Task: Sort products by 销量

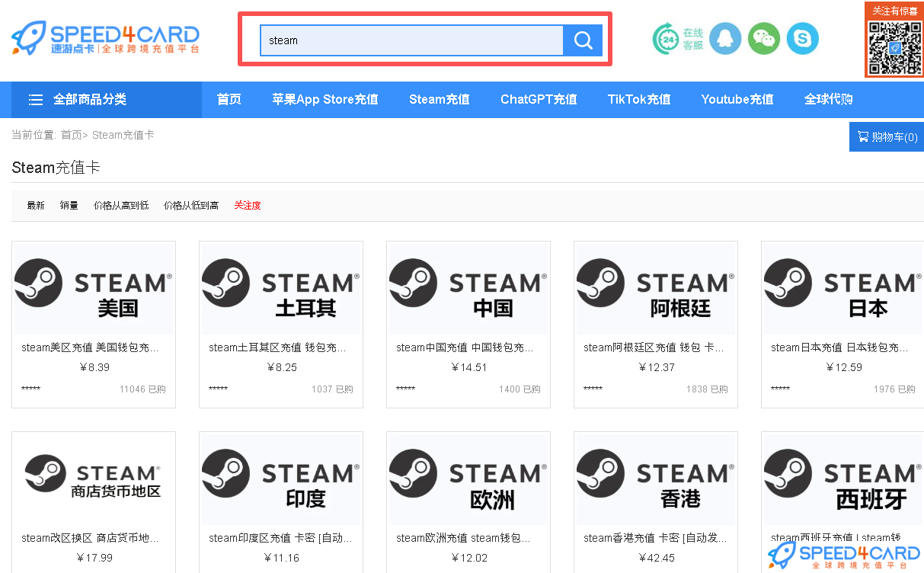Action: point(68,205)
